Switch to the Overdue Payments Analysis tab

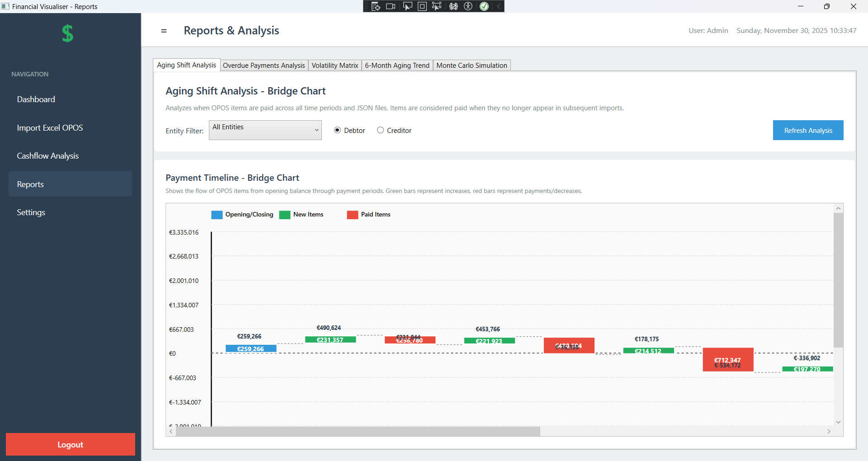(264, 65)
